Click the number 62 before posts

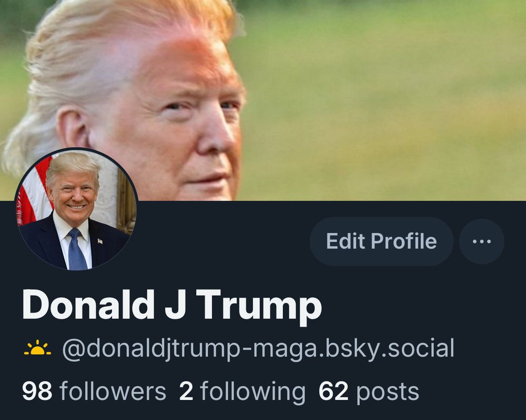pyautogui.click(x=333, y=392)
